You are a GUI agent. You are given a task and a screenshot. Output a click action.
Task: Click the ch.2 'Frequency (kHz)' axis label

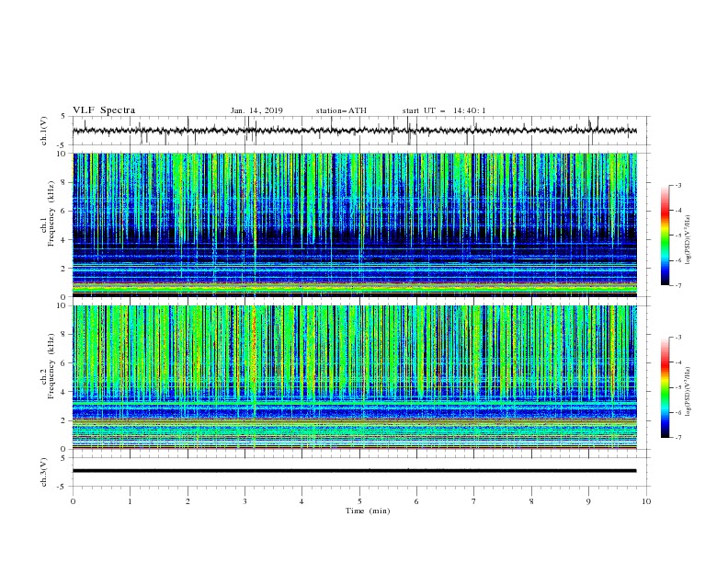(x=51, y=365)
